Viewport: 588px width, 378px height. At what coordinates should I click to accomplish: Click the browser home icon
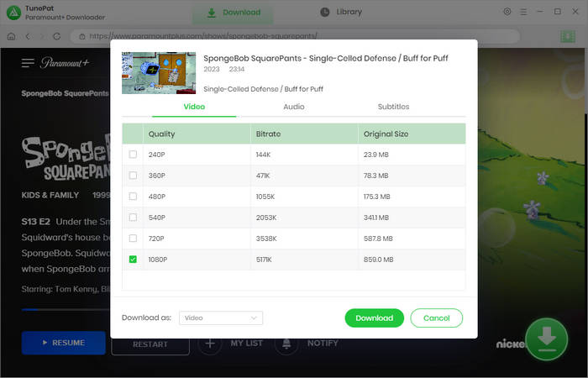tap(11, 36)
